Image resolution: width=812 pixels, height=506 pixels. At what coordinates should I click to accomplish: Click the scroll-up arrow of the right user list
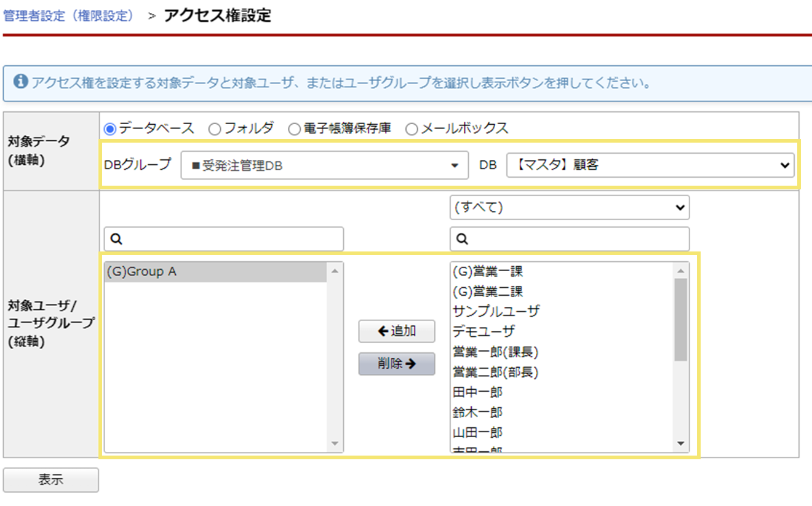coord(680,271)
